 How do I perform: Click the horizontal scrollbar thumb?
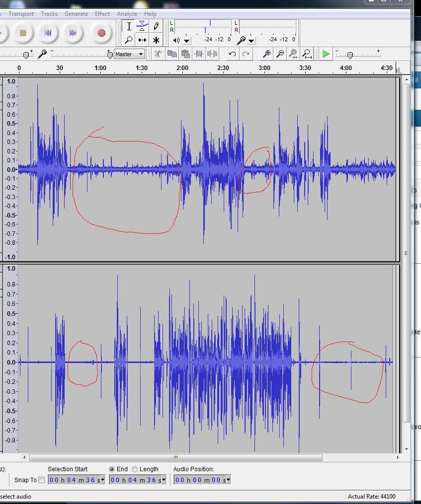point(176,457)
